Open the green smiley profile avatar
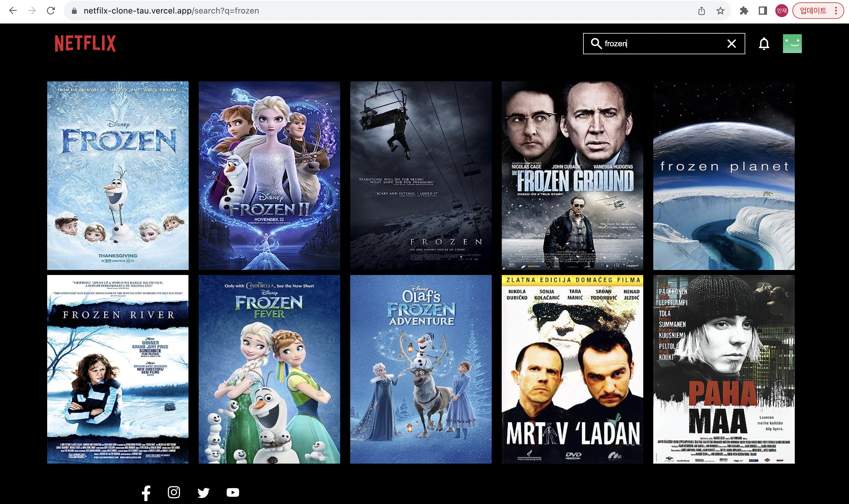The height and width of the screenshot is (504, 849). (792, 43)
